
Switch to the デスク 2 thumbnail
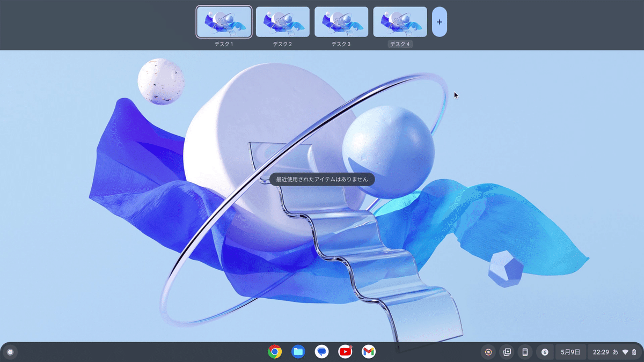[x=283, y=22]
